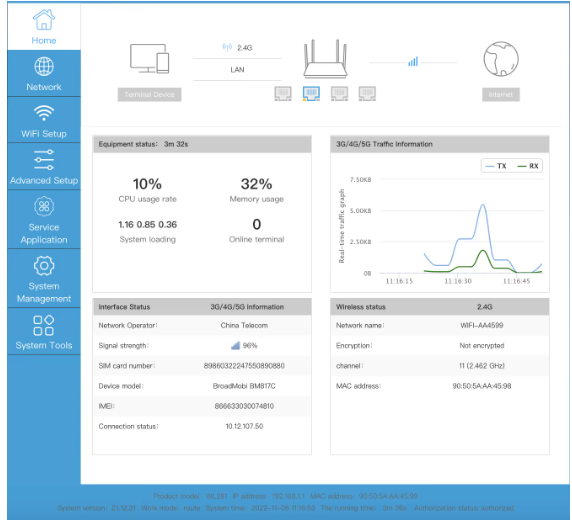Screen dimensions: 572x523
Task: Open the Service Application icon
Action: point(44,206)
